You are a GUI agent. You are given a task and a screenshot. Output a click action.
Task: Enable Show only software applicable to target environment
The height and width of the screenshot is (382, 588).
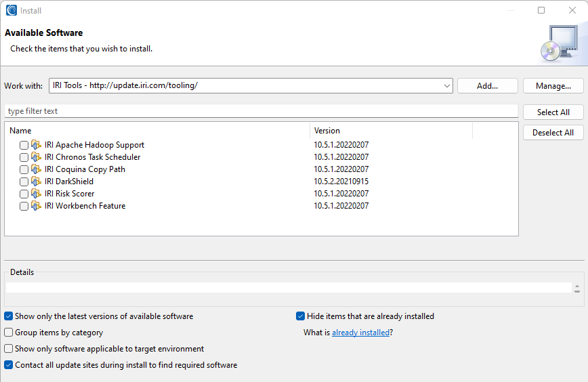click(x=9, y=348)
